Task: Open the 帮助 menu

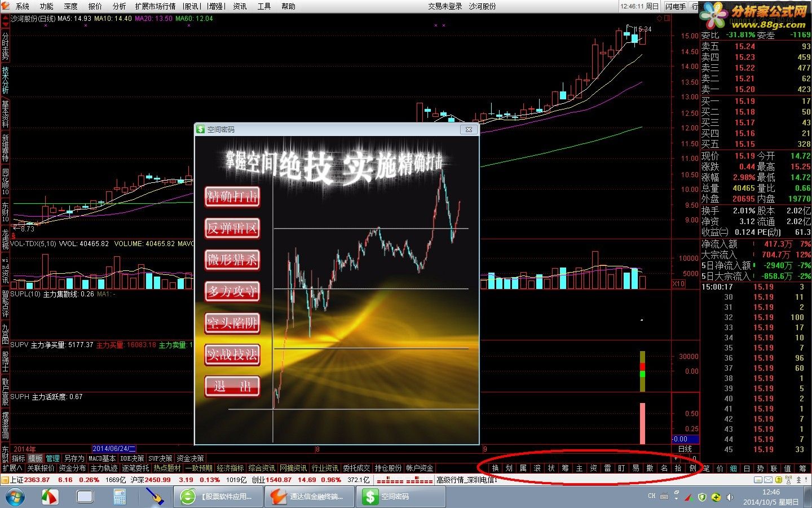Action: point(288,6)
